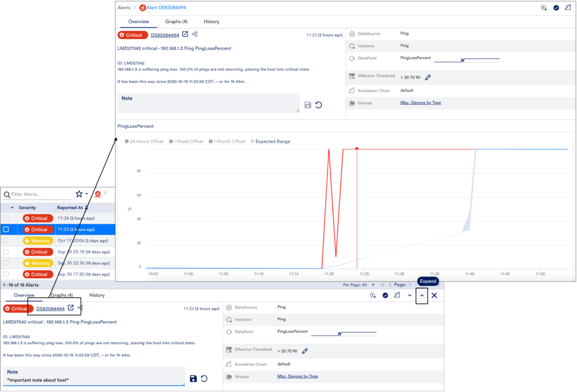
Task: Switch to Overview tab in lower panel
Action: 24,295
